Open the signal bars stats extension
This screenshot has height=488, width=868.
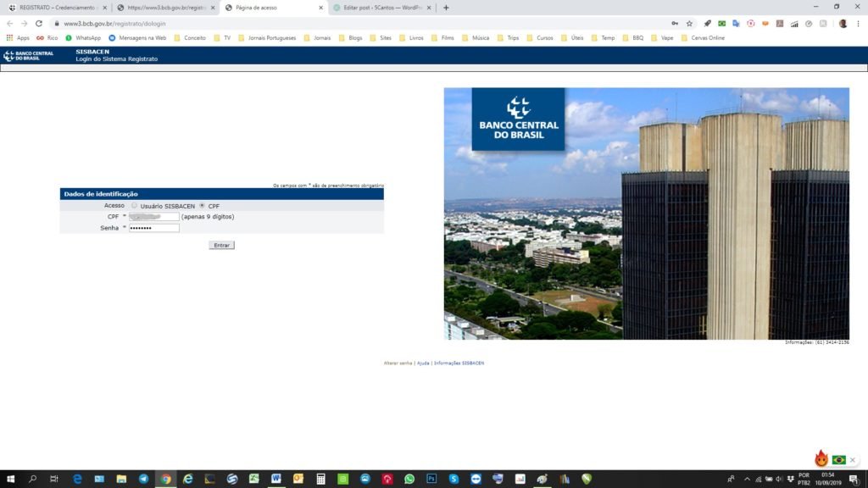pos(794,23)
